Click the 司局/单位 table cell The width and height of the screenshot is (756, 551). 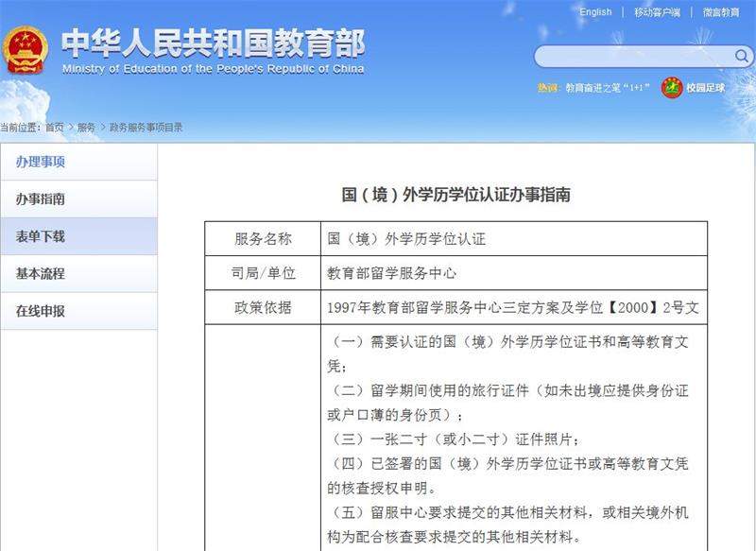click(x=263, y=273)
